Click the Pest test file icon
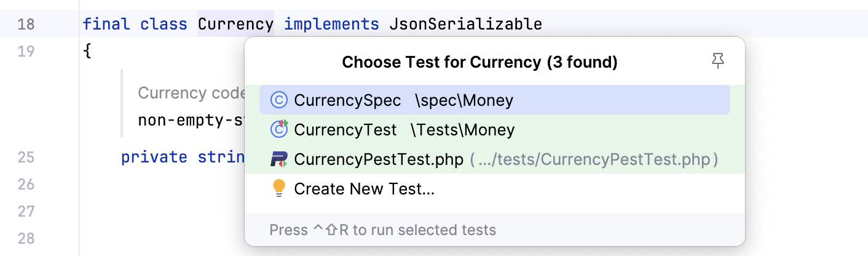868x256 pixels. coord(279,159)
